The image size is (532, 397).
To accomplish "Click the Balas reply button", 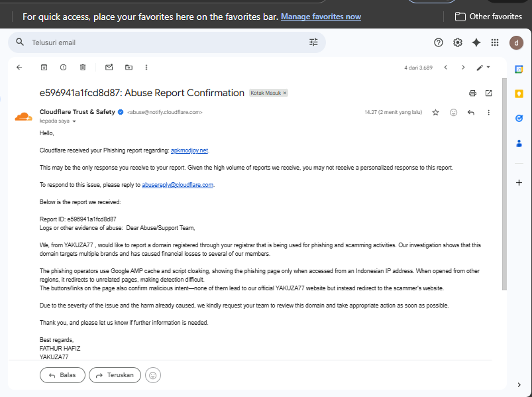I will pos(62,375).
